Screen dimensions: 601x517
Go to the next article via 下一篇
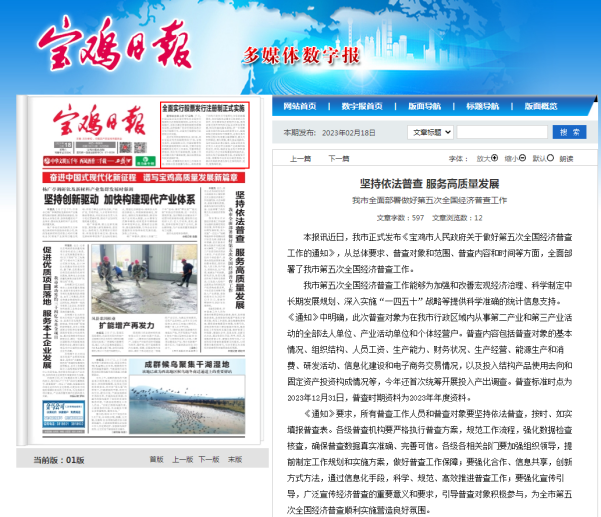[x=339, y=159]
